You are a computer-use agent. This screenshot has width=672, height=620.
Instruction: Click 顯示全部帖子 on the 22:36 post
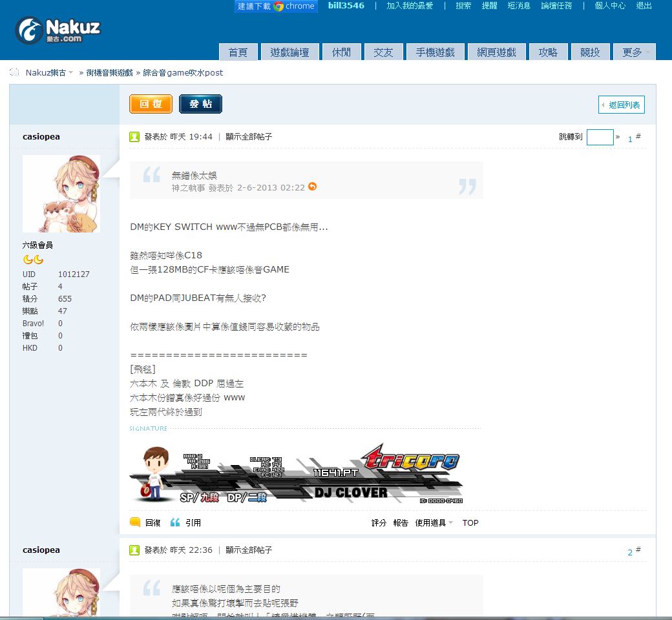(x=249, y=550)
